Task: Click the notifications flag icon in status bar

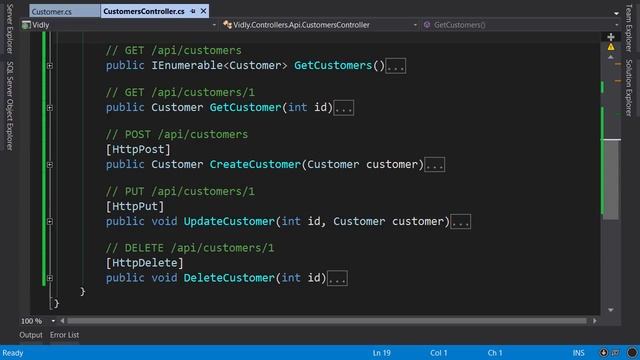Action: click(x=615, y=353)
